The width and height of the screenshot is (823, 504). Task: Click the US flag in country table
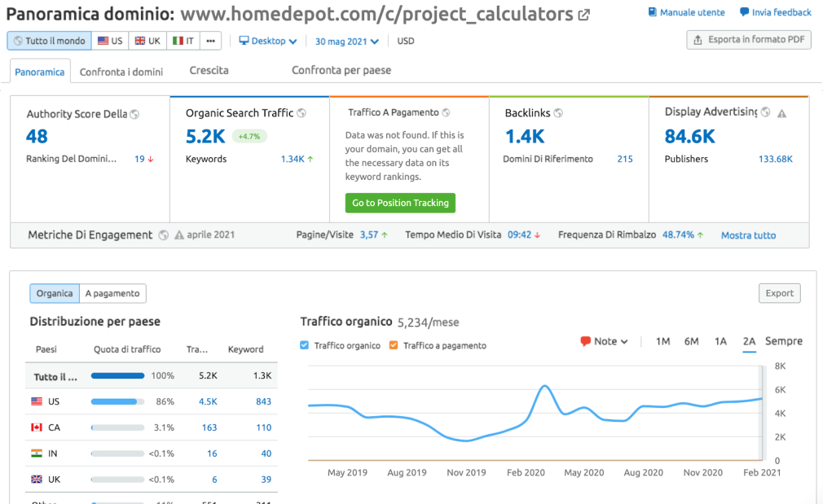(37, 401)
